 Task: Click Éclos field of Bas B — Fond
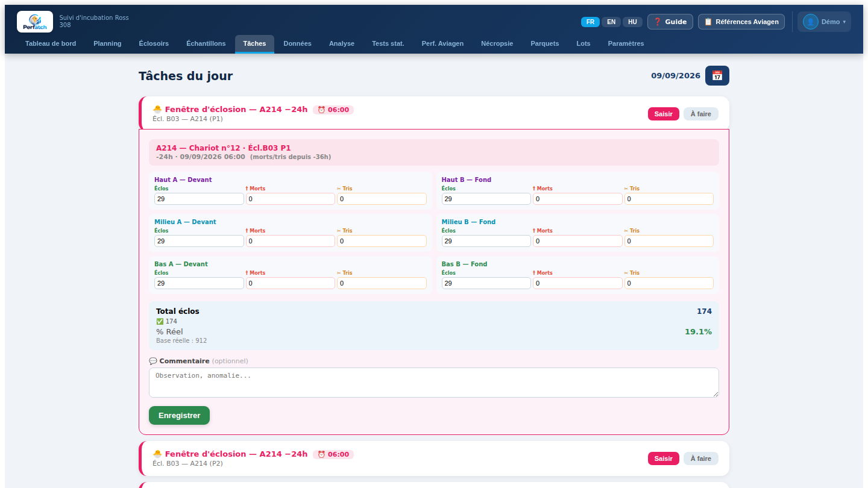486,283
